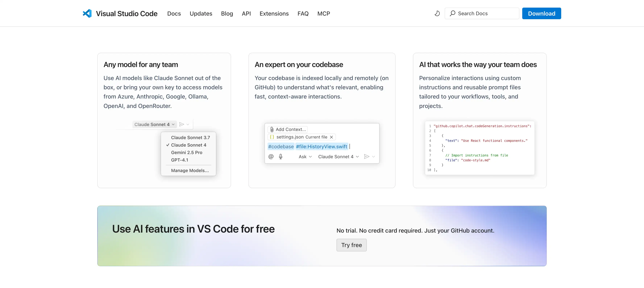Click the #codebase tag in chat
644x288 pixels.
pos(281,147)
